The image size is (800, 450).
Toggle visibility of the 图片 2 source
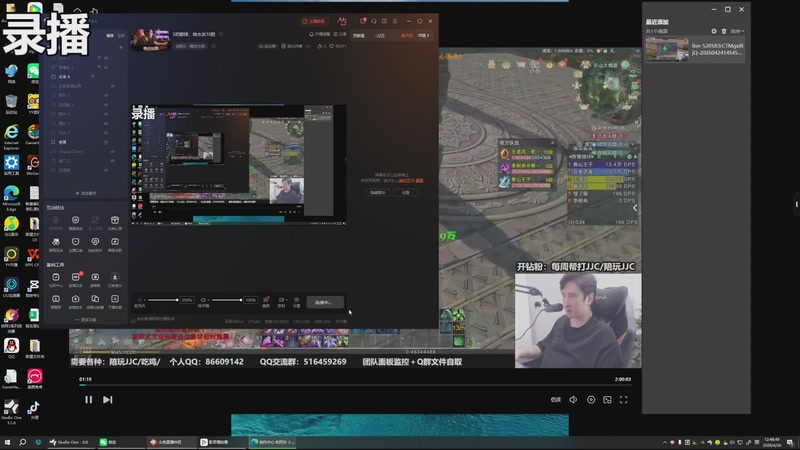click(x=107, y=123)
